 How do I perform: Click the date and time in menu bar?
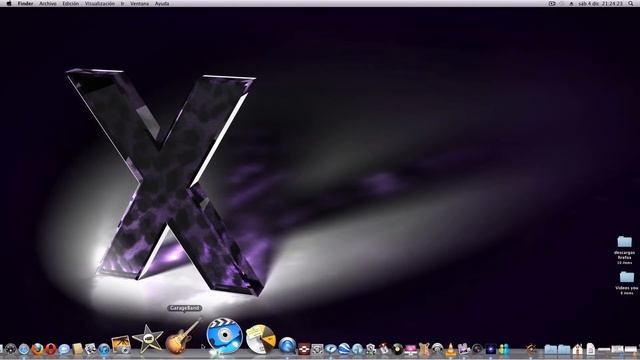click(x=600, y=3)
